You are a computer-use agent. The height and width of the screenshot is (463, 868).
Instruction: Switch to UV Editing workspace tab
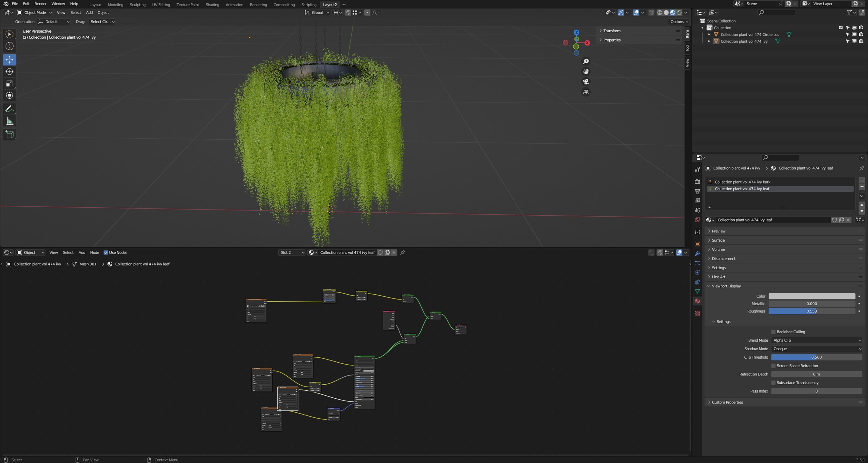(161, 5)
